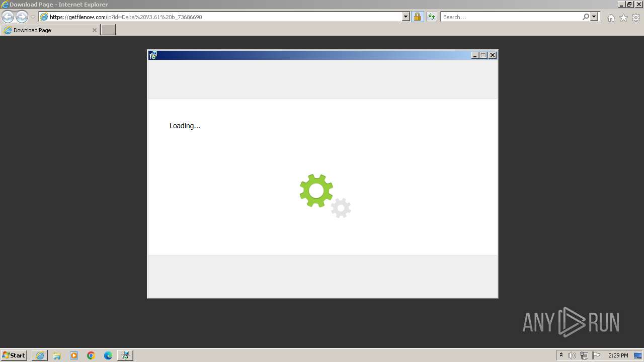Viewport: 644px width, 362px height.
Task: Close the installer loading window
Action: pos(493,55)
